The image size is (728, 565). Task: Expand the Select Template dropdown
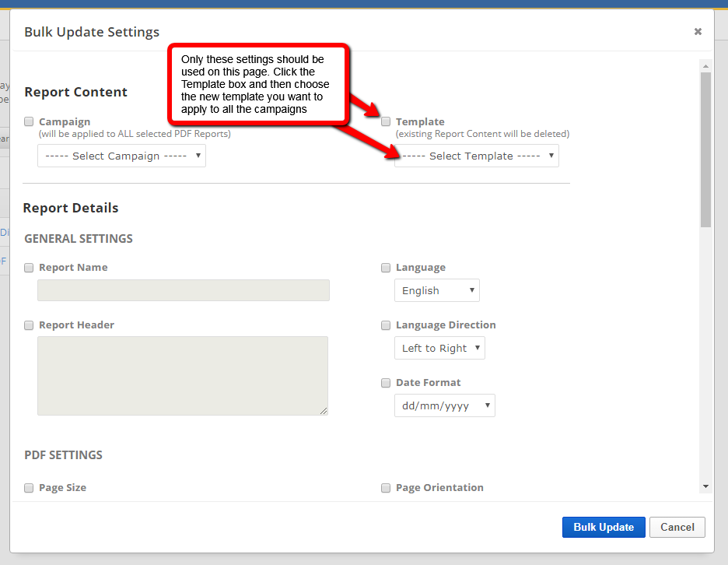click(476, 156)
